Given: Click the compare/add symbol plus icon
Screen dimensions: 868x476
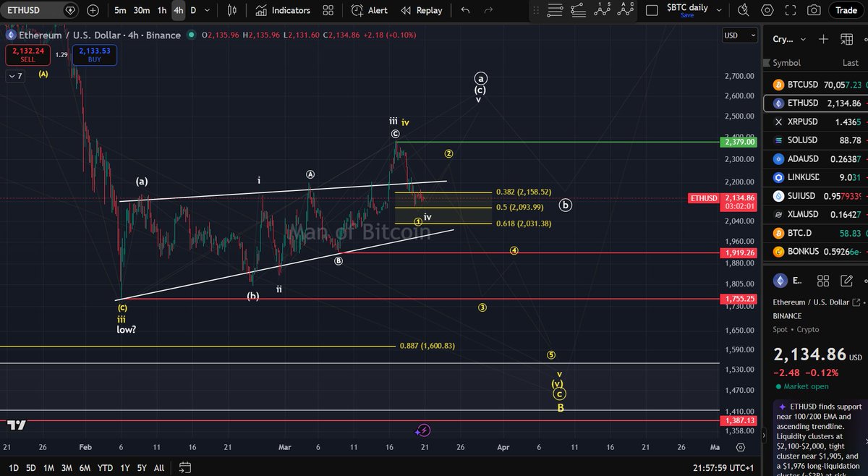Looking at the screenshot, I should 93,11.
